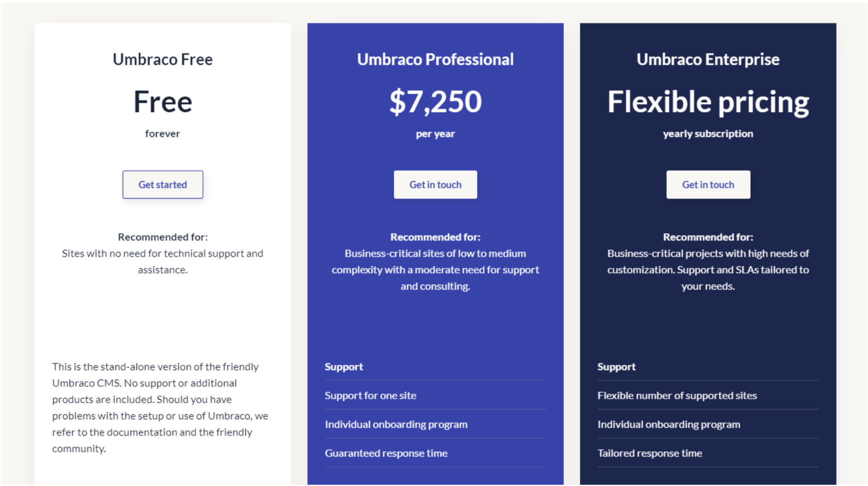Click the 'yearly subscription' label

[707, 134]
